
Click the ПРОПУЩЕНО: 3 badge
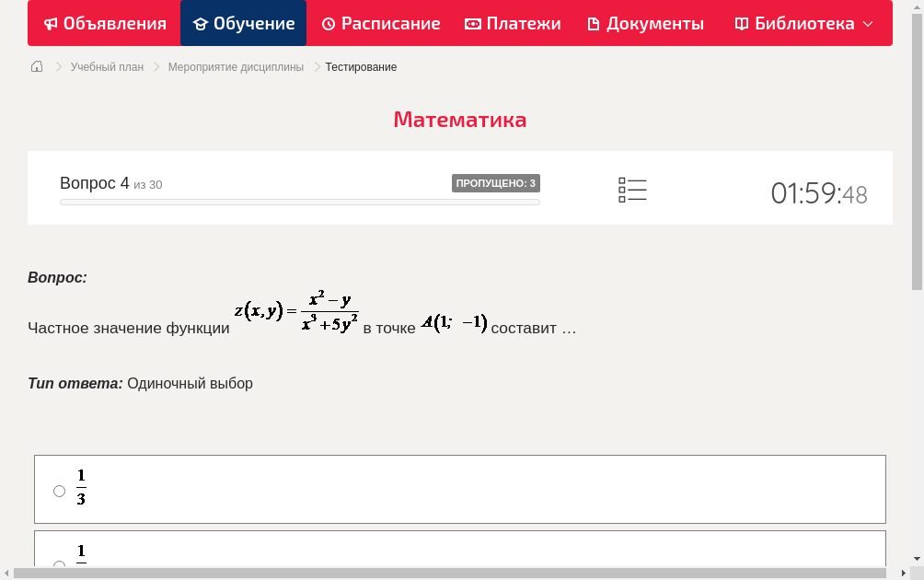point(496,183)
